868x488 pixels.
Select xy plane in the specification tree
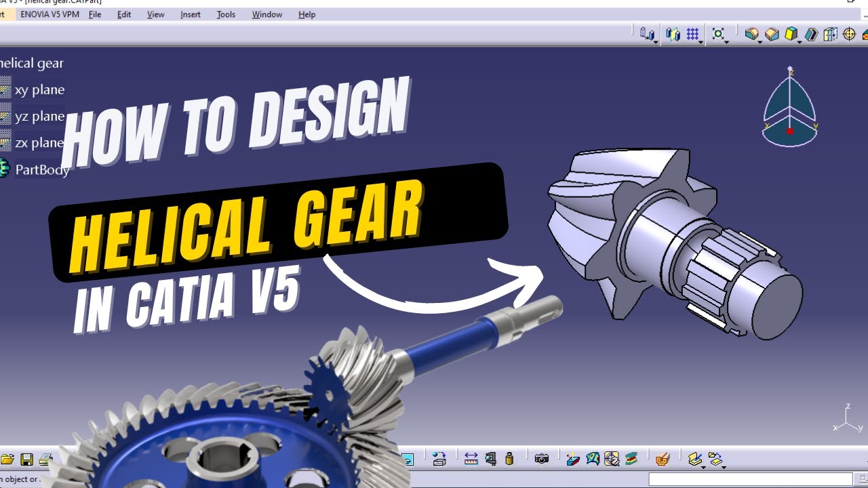coord(39,89)
